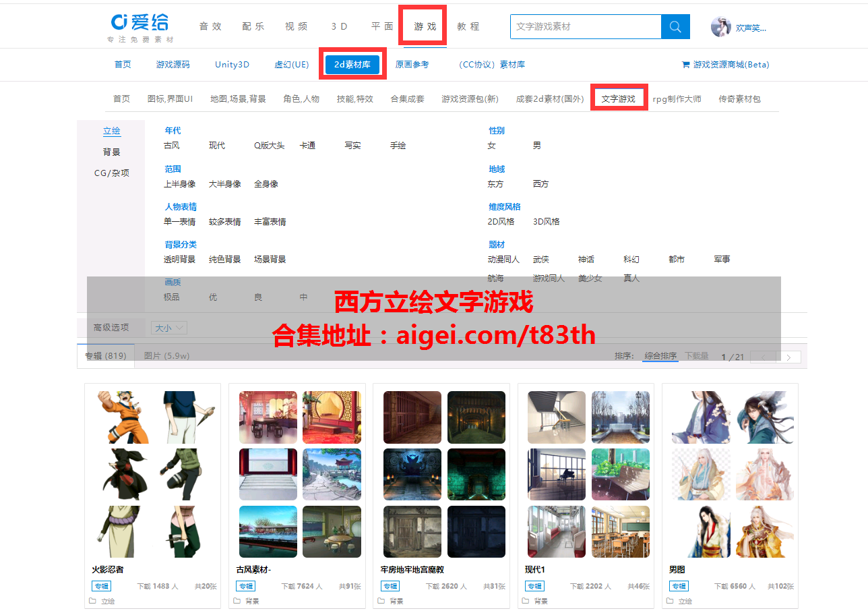Open the 图标,界面UI sub-category
Screen dimensions: 868x615
[170, 98]
